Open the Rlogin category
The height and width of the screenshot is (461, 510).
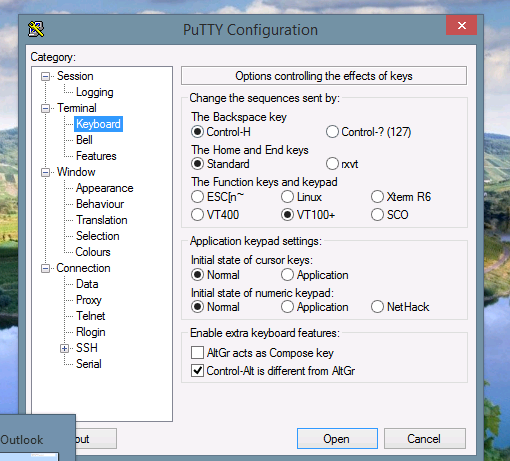[91, 332]
